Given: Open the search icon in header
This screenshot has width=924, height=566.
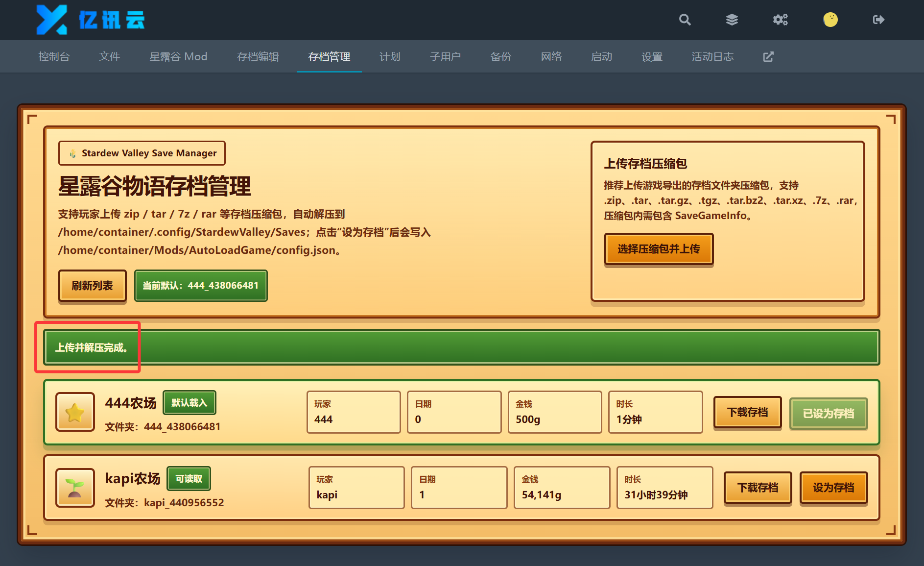Looking at the screenshot, I should (685, 20).
